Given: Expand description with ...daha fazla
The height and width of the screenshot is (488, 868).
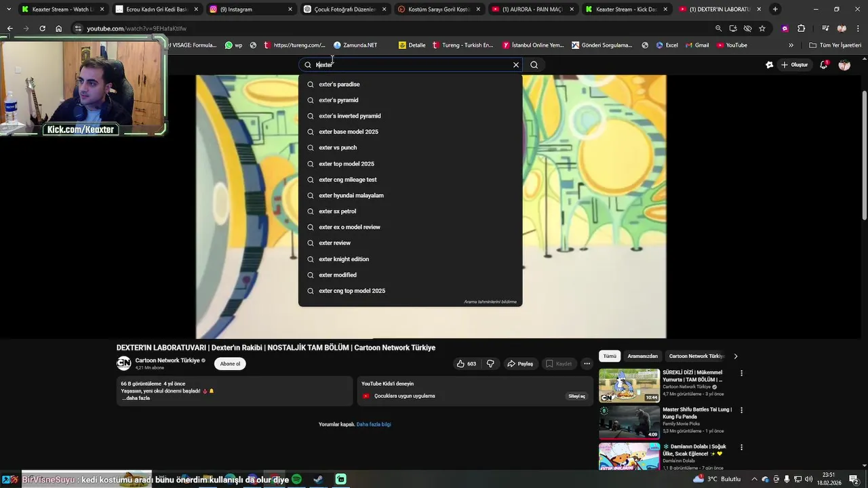Looking at the screenshot, I should [136, 399].
